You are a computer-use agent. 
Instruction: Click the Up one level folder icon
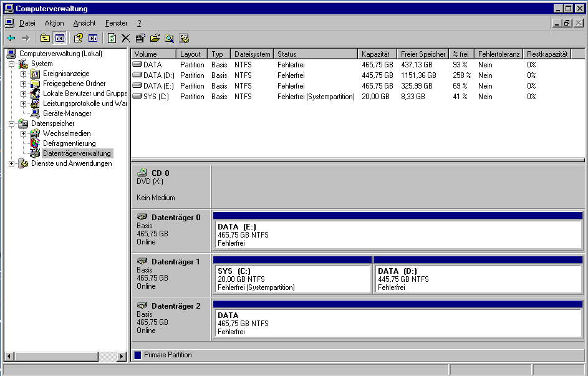click(45, 38)
